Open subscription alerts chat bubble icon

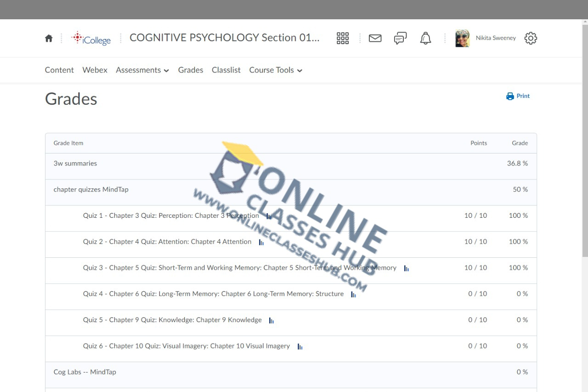(x=400, y=38)
